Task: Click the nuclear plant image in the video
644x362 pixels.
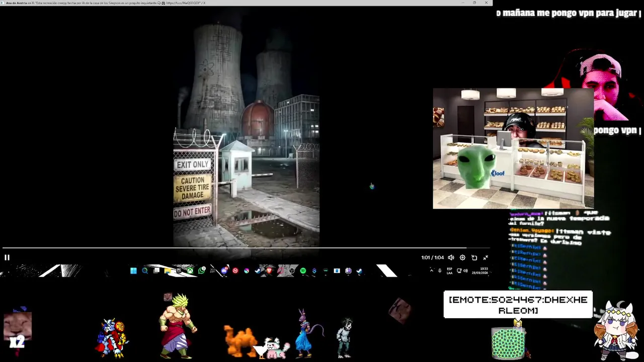Action: click(246, 133)
